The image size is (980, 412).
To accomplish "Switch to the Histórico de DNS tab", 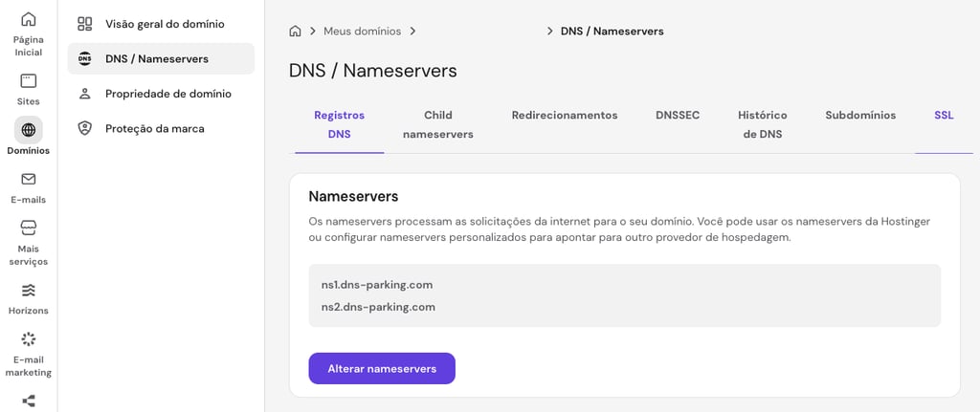I will (763, 125).
